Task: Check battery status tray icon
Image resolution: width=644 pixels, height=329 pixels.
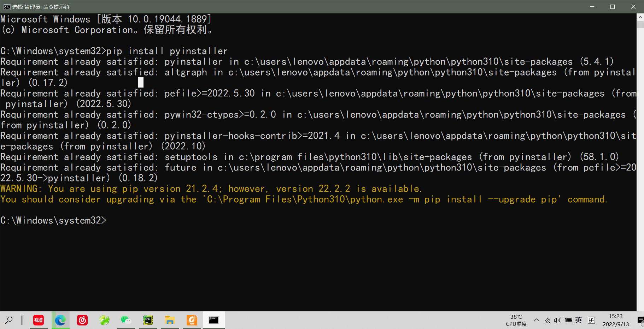Action: pyautogui.click(x=568, y=320)
